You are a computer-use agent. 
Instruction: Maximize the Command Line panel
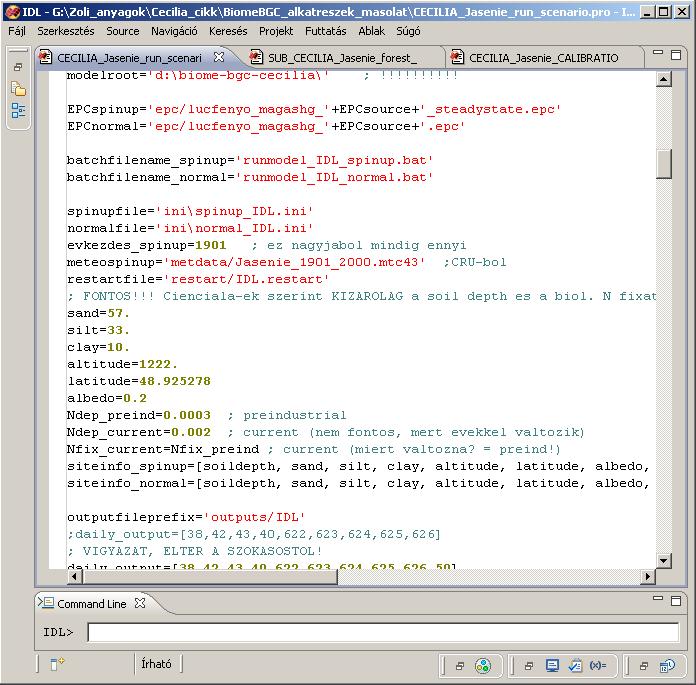676,601
